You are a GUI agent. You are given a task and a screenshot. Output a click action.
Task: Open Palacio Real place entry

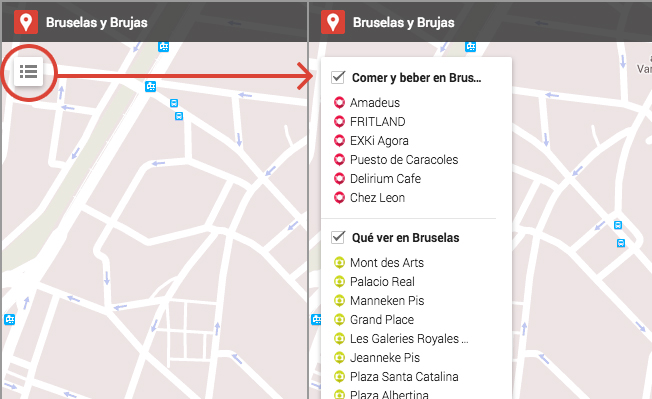tap(383, 282)
